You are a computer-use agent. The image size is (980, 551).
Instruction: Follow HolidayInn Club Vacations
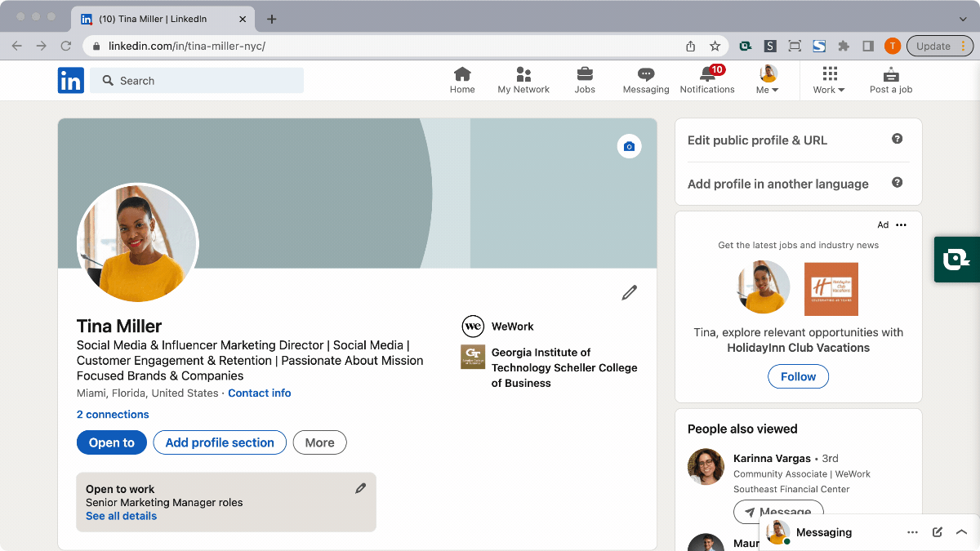[x=798, y=376]
